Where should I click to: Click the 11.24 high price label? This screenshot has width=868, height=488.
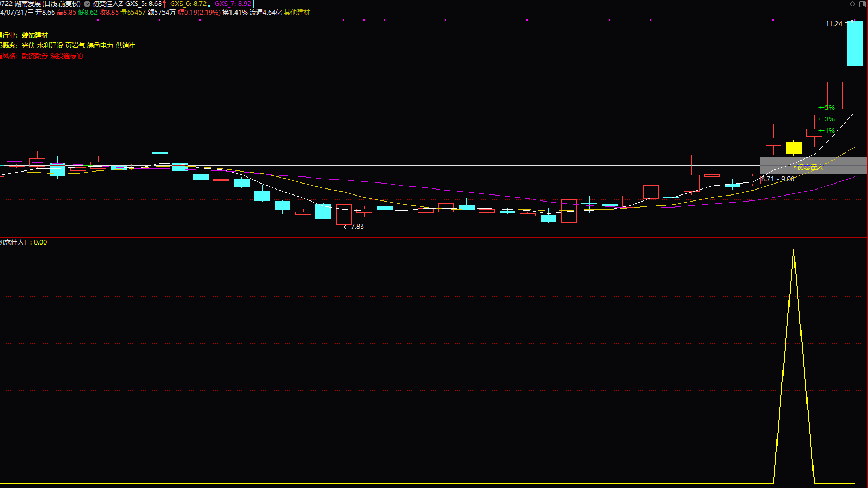[x=834, y=24]
